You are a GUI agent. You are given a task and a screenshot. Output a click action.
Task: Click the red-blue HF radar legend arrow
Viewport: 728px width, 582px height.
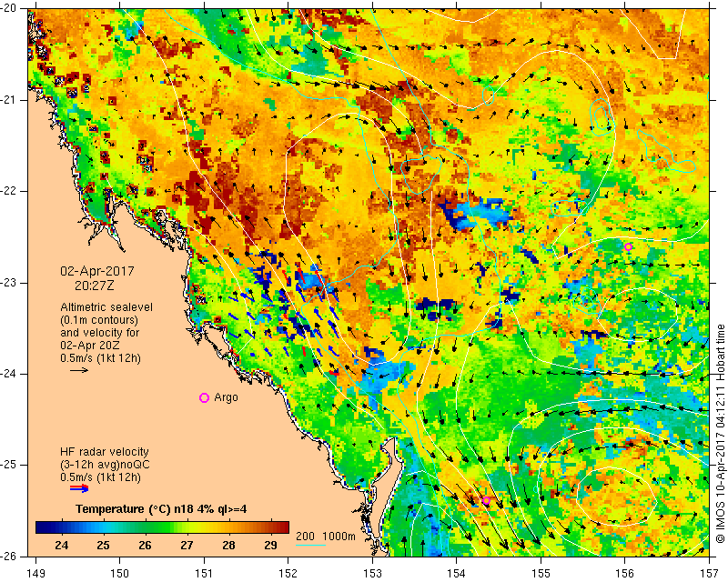[79, 487]
